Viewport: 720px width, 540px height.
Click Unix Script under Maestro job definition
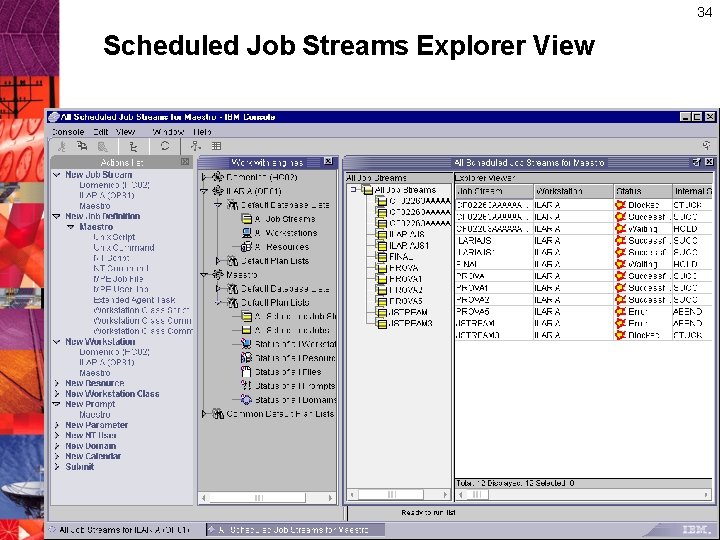click(x=114, y=237)
